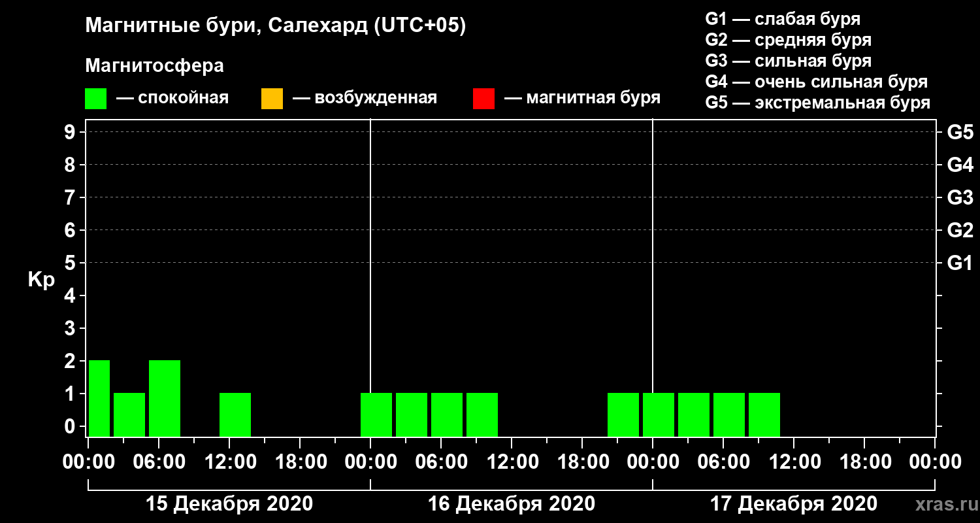Click the '16 Декабря 2020' date label
Image resolution: width=980 pixels, height=523 pixels.
pyautogui.click(x=512, y=504)
